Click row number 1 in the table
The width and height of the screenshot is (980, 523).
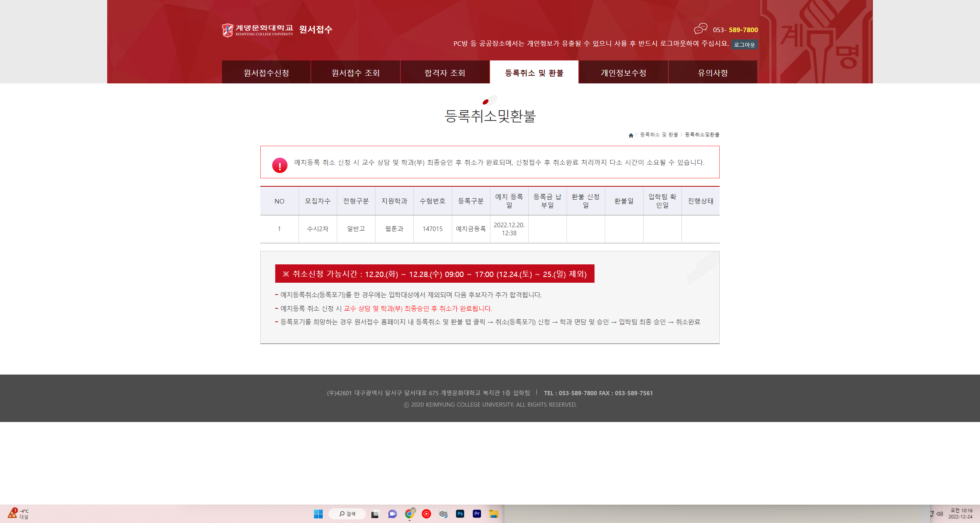[279, 229]
